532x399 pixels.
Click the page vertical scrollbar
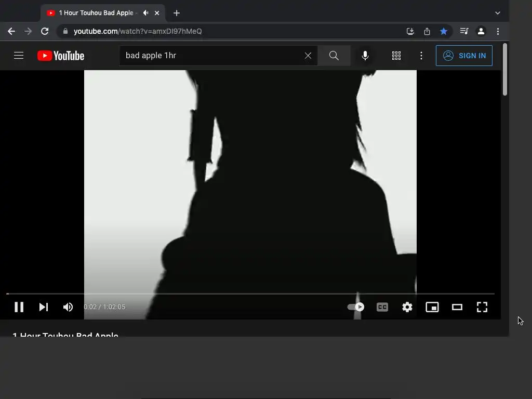coord(505,69)
